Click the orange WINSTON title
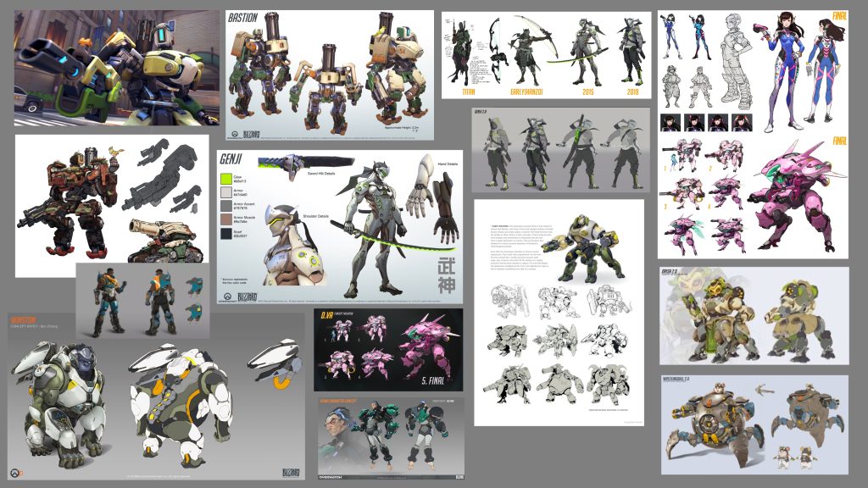The height and width of the screenshot is (488, 868). 23,319
